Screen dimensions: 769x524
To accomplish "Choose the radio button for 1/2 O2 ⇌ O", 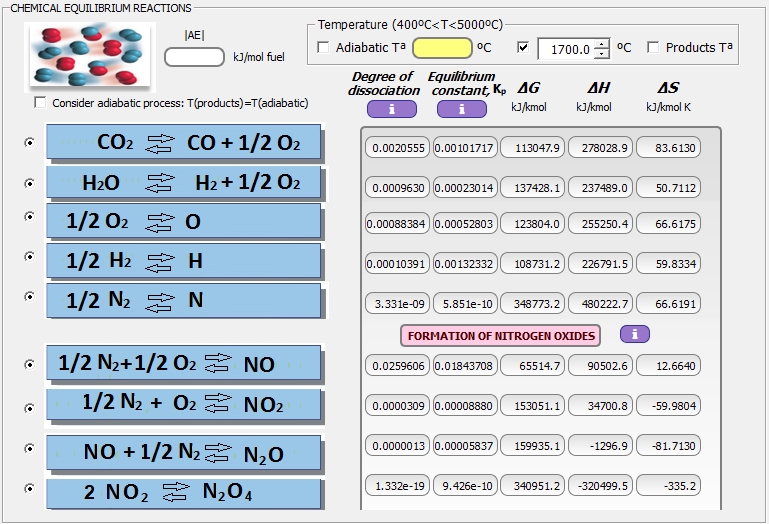I will (29, 217).
